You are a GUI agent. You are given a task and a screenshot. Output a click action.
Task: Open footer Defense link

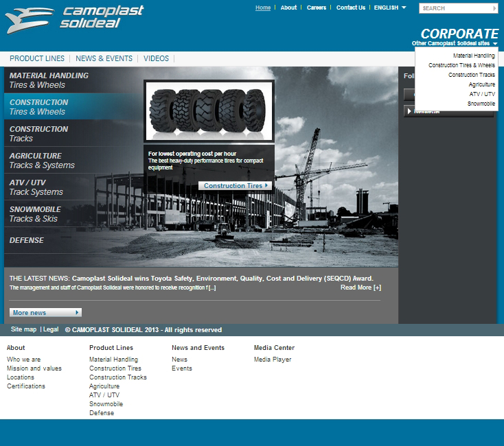(102, 413)
